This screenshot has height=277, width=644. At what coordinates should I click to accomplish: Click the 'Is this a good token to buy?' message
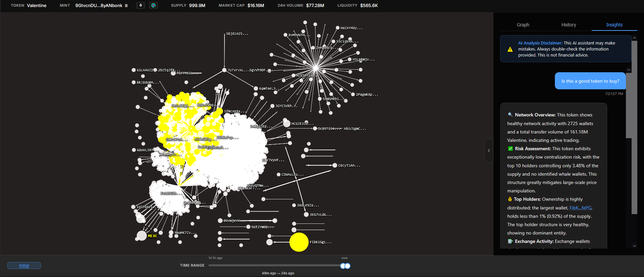point(590,81)
